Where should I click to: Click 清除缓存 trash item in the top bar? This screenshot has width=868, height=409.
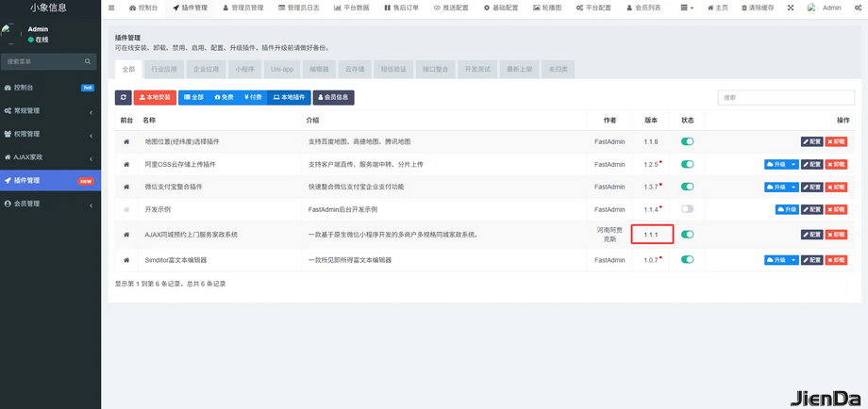point(758,8)
